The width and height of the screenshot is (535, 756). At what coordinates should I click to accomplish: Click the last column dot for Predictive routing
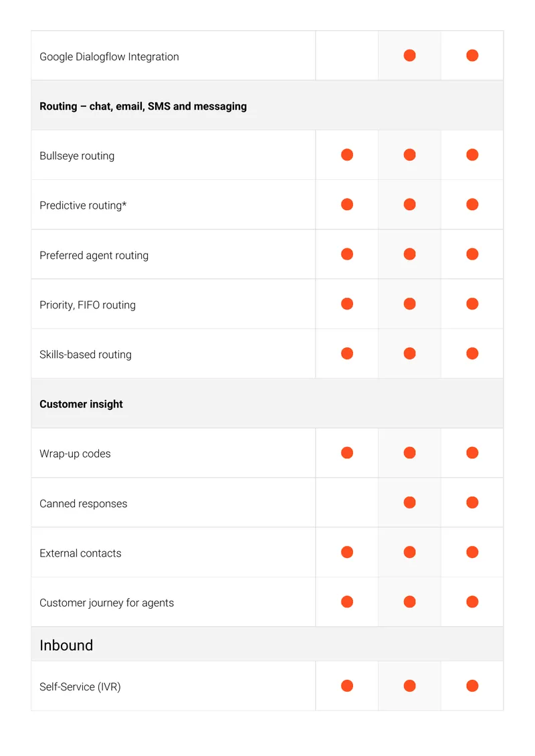[x=472, y=205]
